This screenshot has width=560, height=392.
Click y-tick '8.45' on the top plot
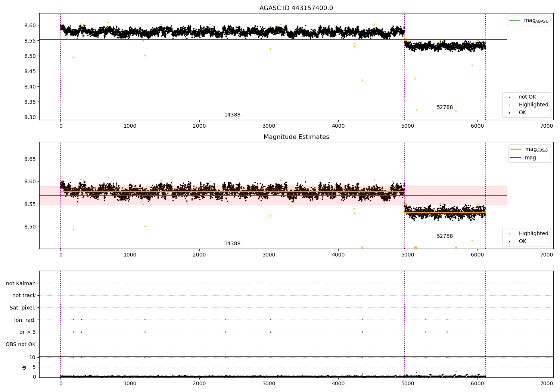(x=30, y=71)
